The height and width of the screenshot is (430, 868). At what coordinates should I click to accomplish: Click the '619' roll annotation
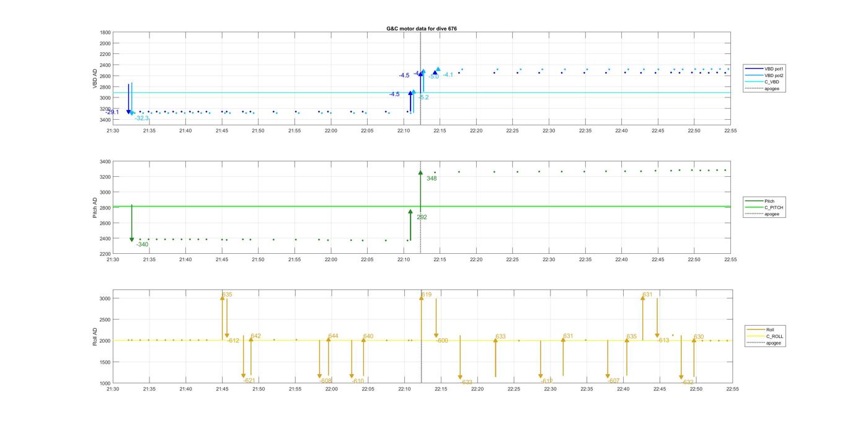click(x=426, y=295)
